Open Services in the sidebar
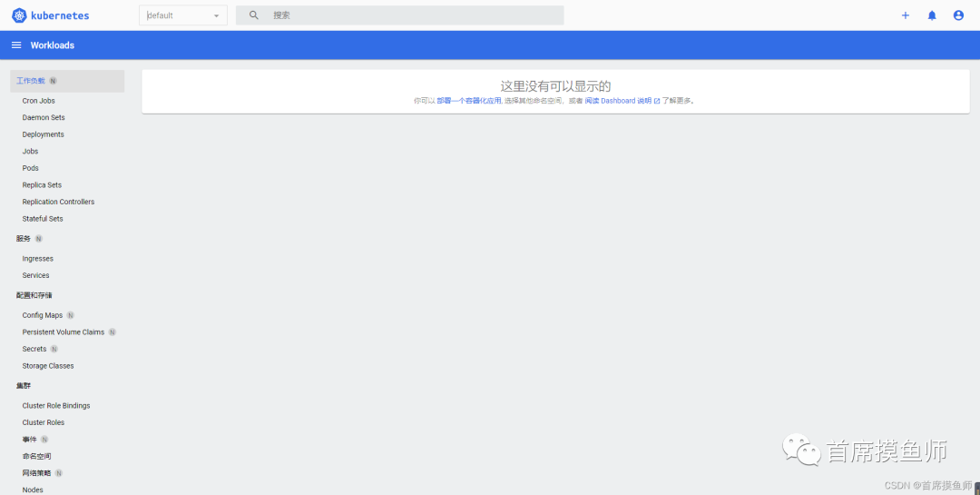980x495 pixels. point(35,275)
